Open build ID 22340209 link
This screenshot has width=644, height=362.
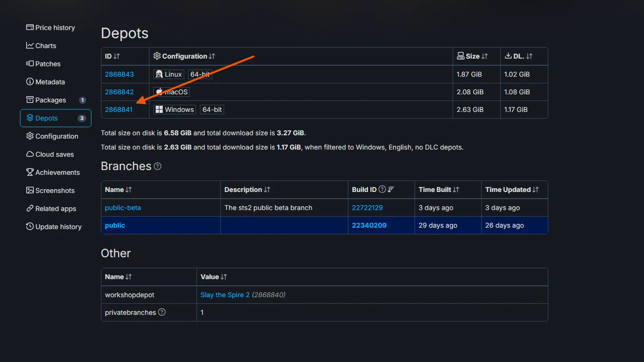pyautogui.click(x=369, y=225)
